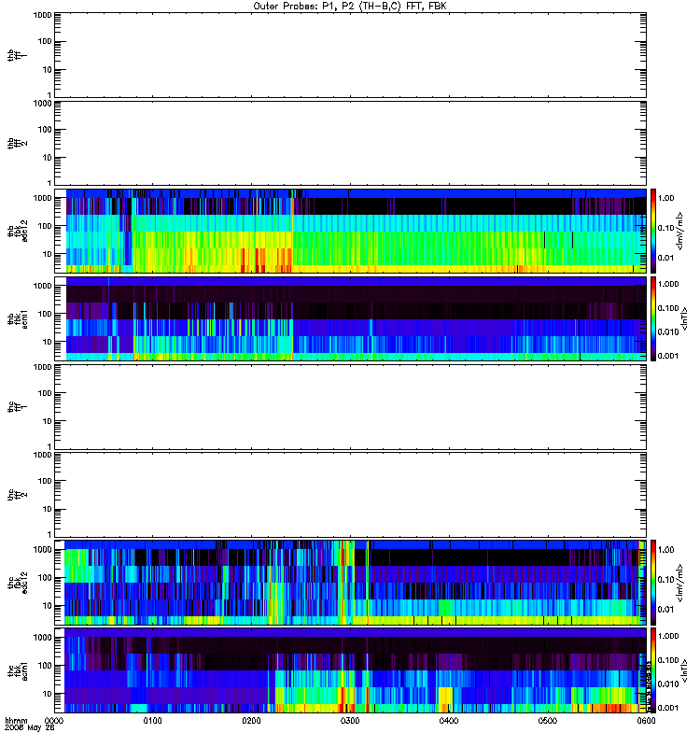Screen dimensions: 700x747
Task: Click the 'thb fbk edc12' axis label
Action: (x=17, y=231)
